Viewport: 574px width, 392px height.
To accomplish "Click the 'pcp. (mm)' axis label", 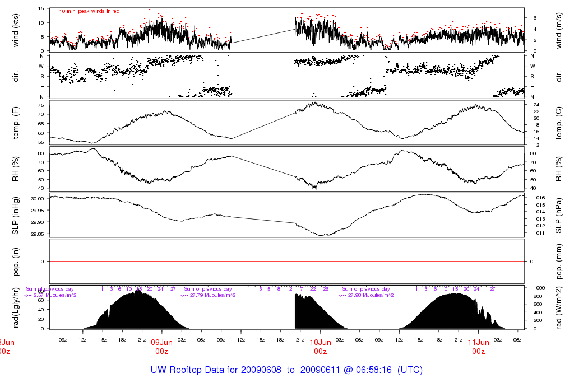I will 559,262.
